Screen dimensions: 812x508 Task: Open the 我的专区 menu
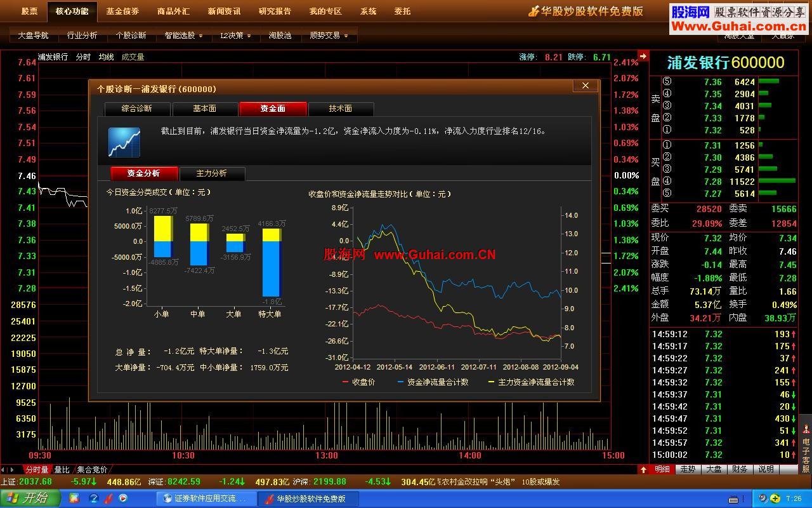pos(325,11)
